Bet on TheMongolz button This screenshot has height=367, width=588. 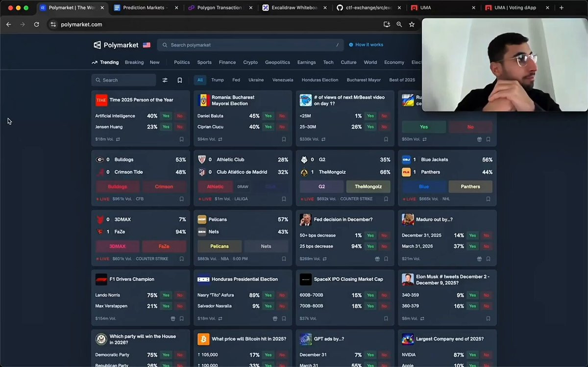[368, 186]
